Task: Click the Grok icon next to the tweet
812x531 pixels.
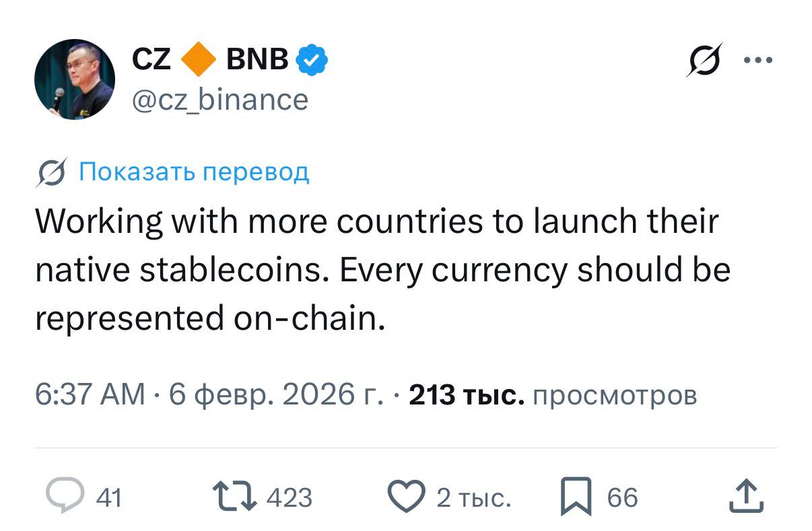Action: (705, 59)
